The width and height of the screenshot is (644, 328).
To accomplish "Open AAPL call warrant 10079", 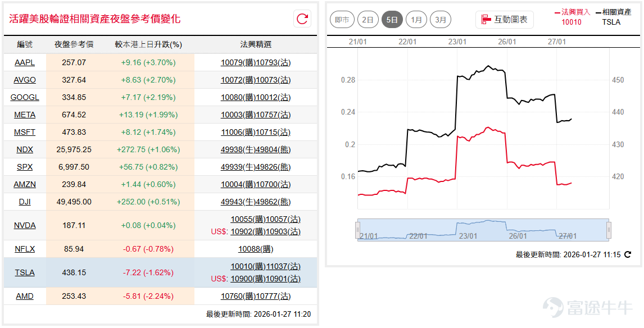I will coord(238,62).
